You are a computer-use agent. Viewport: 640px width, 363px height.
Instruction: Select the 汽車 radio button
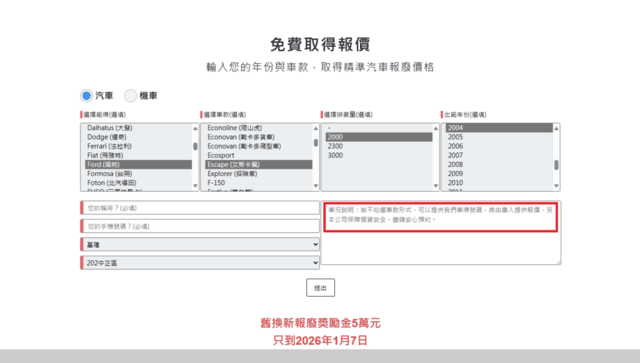click(87, 96)
